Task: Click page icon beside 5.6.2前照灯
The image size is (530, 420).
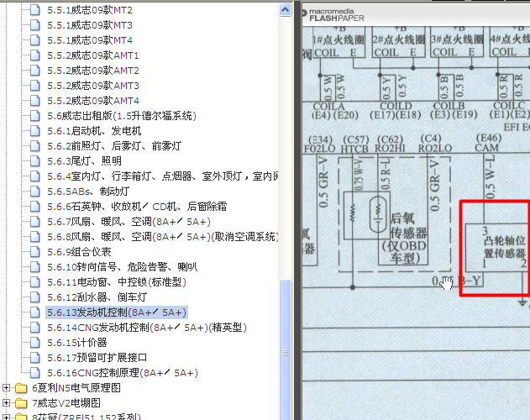Action: pyautogui.click(x=34, y=146)
